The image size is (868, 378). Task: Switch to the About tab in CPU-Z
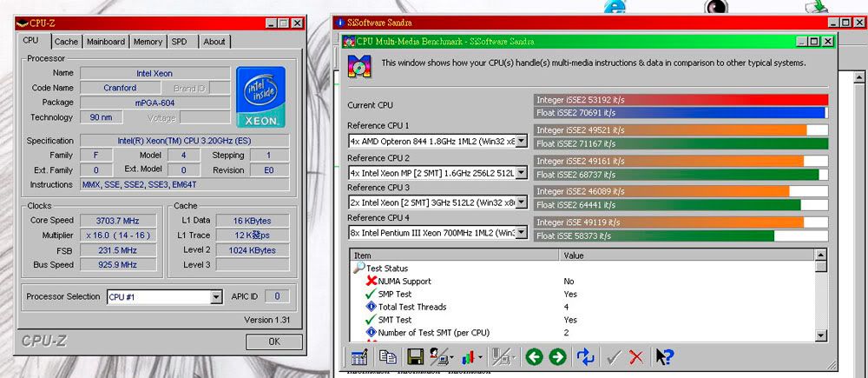(214, 42)
